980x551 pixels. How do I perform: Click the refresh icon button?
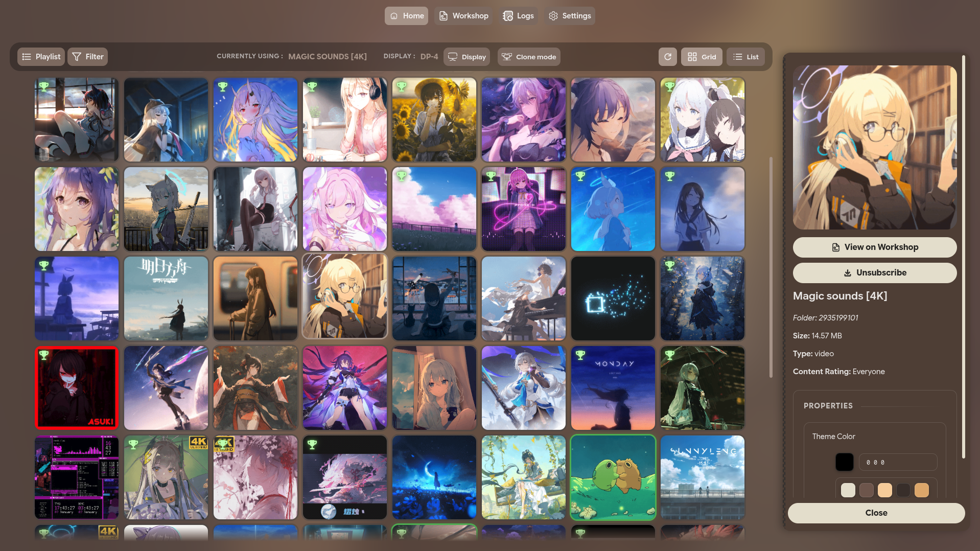(x=668, y=57)
